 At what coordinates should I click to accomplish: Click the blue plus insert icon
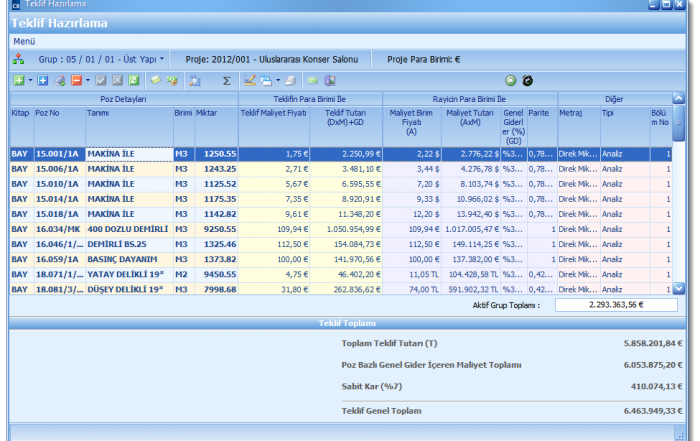(x=43, y=80)
